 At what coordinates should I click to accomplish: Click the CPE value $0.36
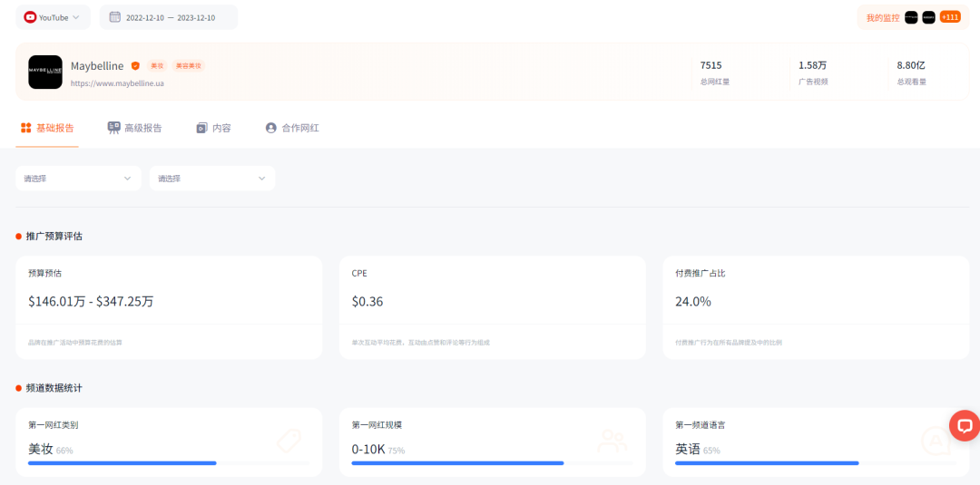coord(367,302)
